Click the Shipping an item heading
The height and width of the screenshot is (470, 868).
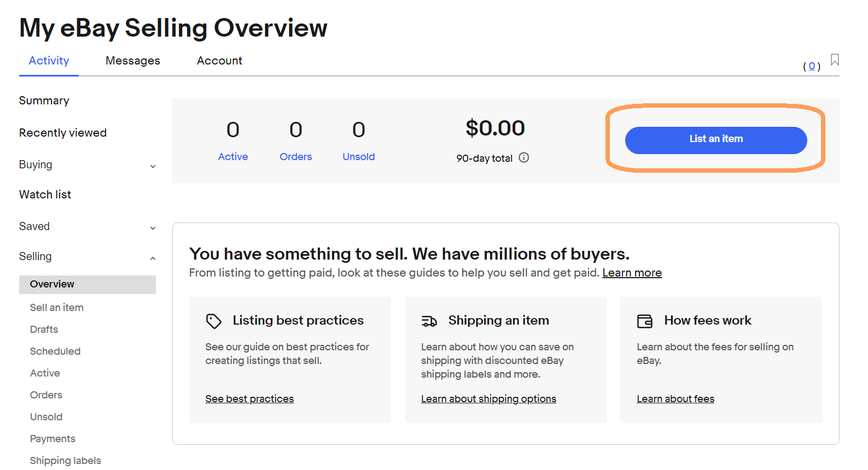coord(499,320)
